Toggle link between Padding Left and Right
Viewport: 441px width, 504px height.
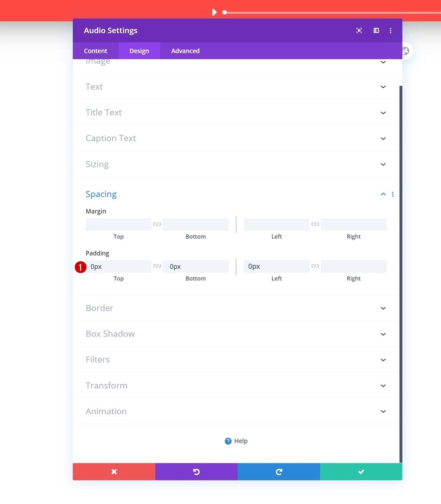(315, 266)
